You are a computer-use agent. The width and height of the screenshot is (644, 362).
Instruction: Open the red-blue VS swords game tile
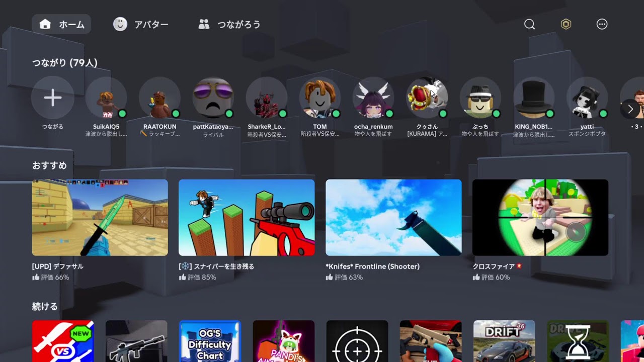point(63,341)
